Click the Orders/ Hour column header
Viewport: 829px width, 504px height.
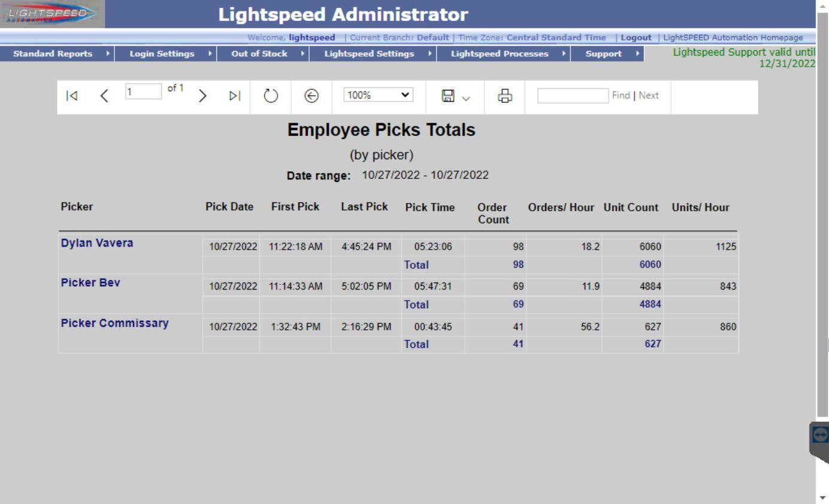click(561, 208)
